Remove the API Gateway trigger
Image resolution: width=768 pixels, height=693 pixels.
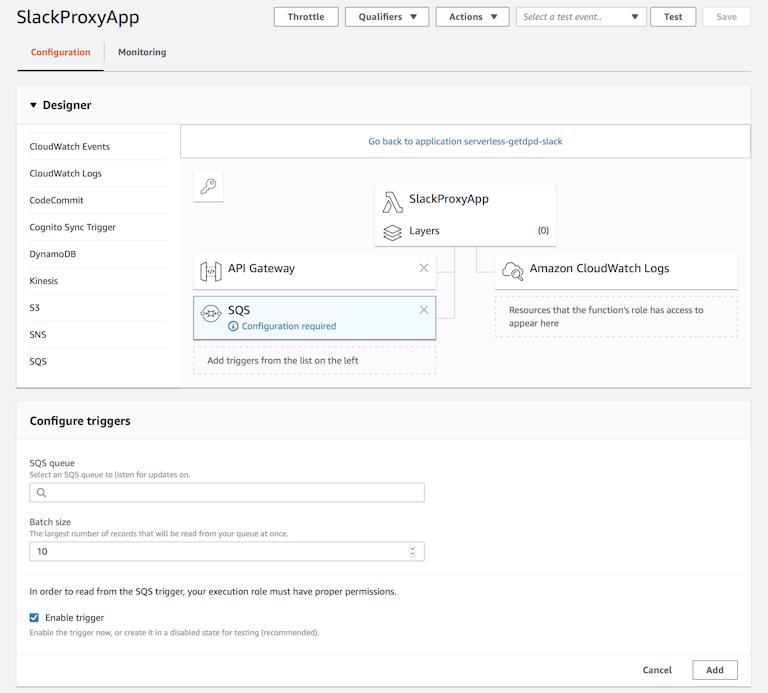[x=424, y=268]
